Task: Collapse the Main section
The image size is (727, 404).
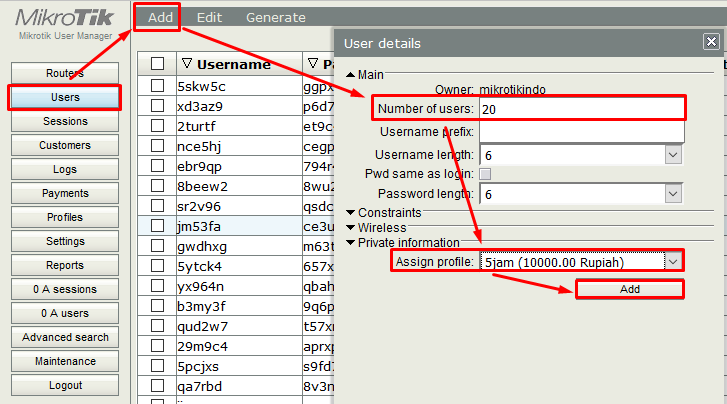Action: 351,75
